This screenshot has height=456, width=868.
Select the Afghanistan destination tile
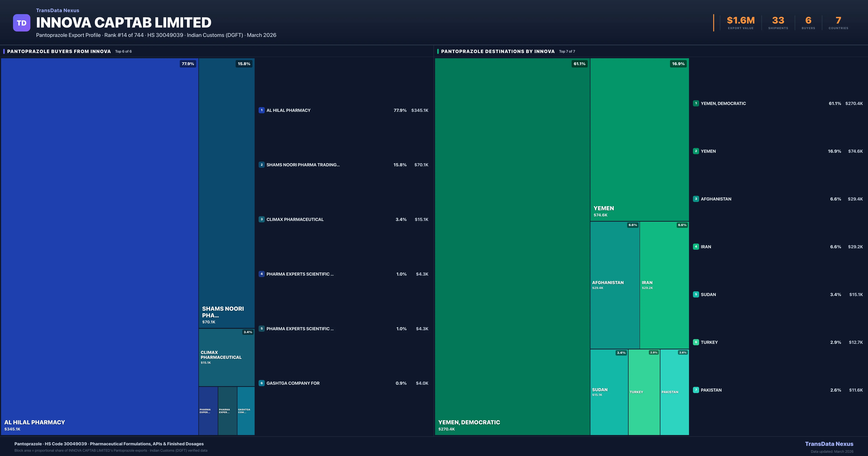pyautogui.click(x=615, y=285)
